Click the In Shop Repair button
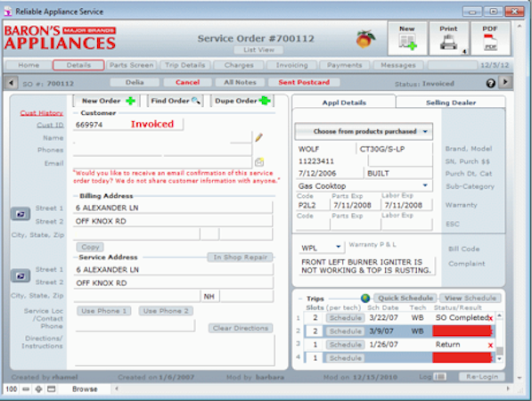532x401 pixels. (x=241, y=258)
